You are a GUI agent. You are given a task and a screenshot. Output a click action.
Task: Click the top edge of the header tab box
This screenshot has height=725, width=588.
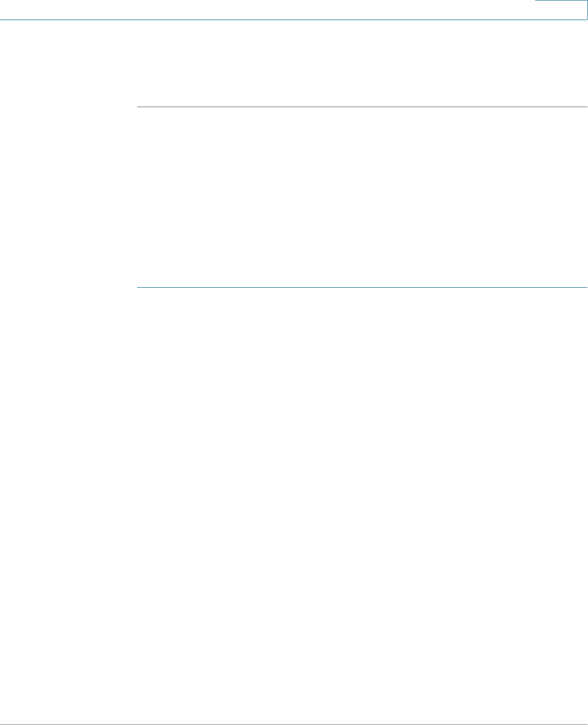click(x=561, y=1)
